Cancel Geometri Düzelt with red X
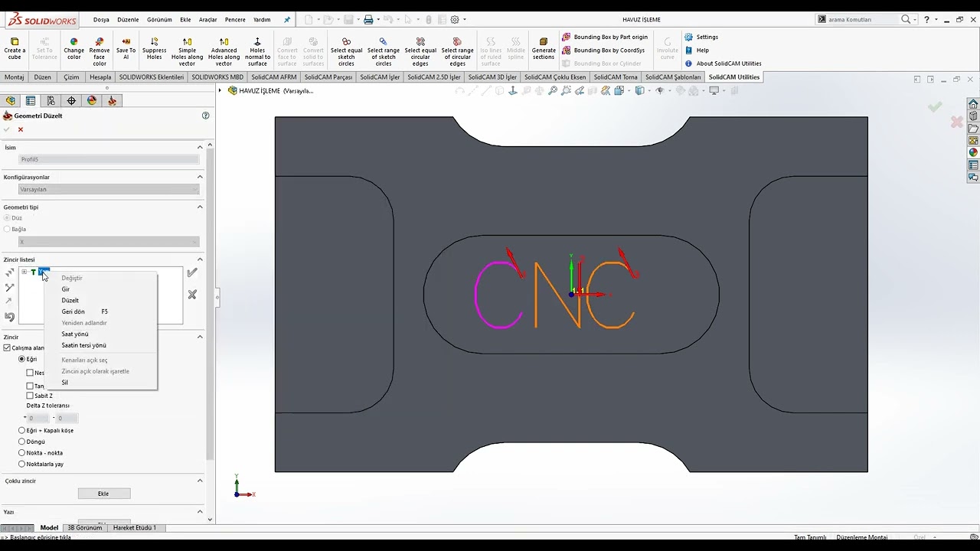Viewport: 980px width, 551px height. click(21, 129)
